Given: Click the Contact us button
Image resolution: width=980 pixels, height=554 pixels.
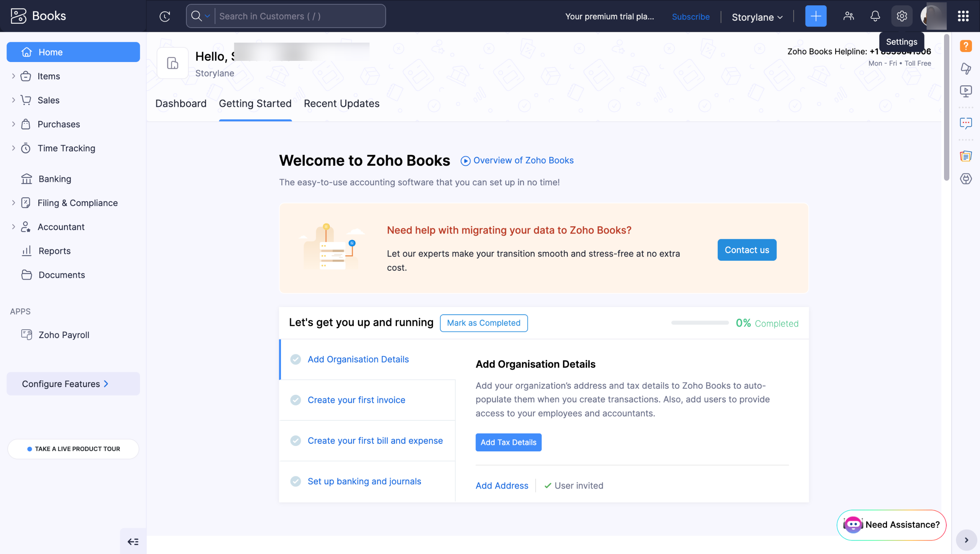Looking at the screenshot, I should 746,250.
